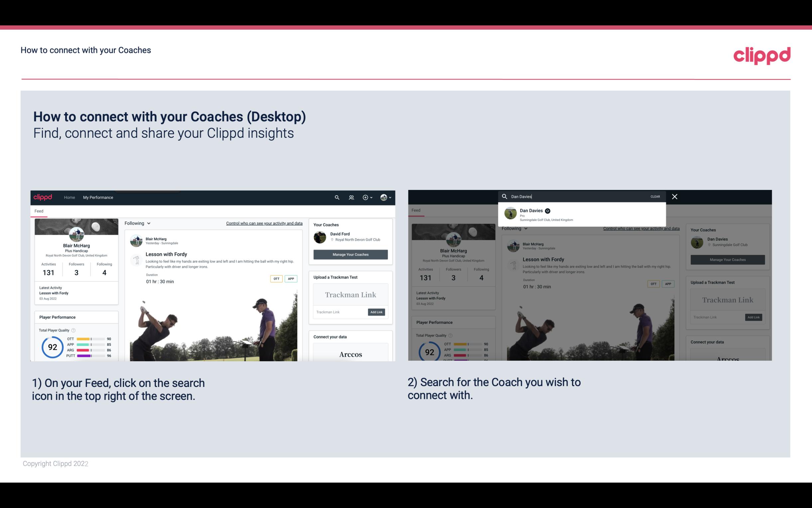The width and height of the screenshot is (812, 508).
Task: Open the Home navigation dropdown
Action: pyautogui.click(x=70, y=197)
